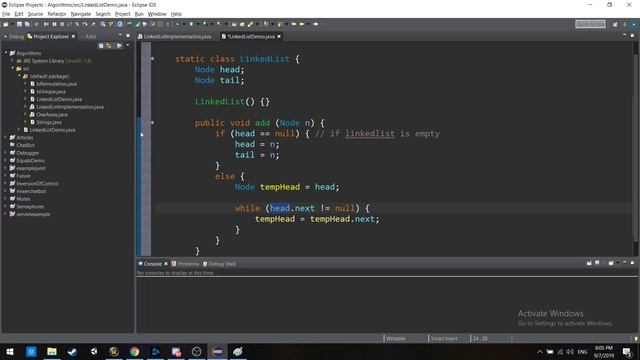Click the New Java Package toolbar icon
Viewport: 640px width, 360px height.
[x=234, y=24]
